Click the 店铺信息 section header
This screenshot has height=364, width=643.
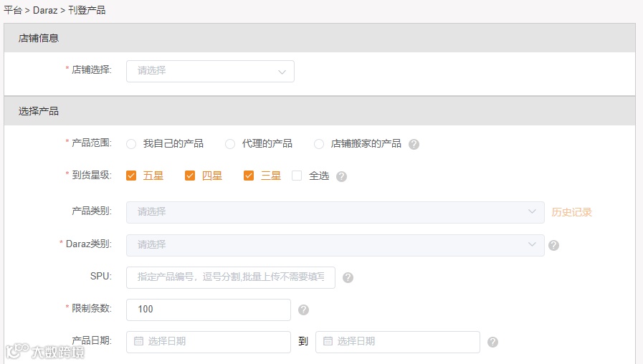coord(320,38)
